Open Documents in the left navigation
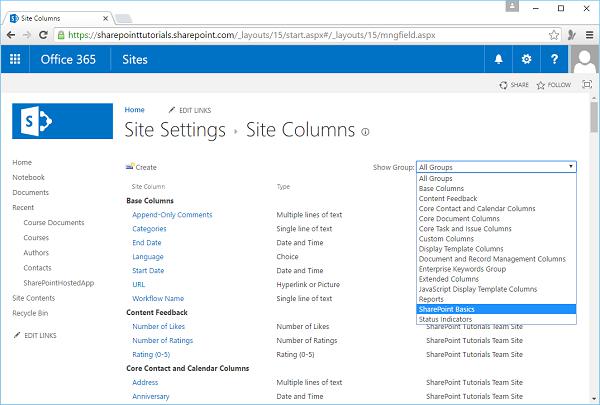 (31, 192)
